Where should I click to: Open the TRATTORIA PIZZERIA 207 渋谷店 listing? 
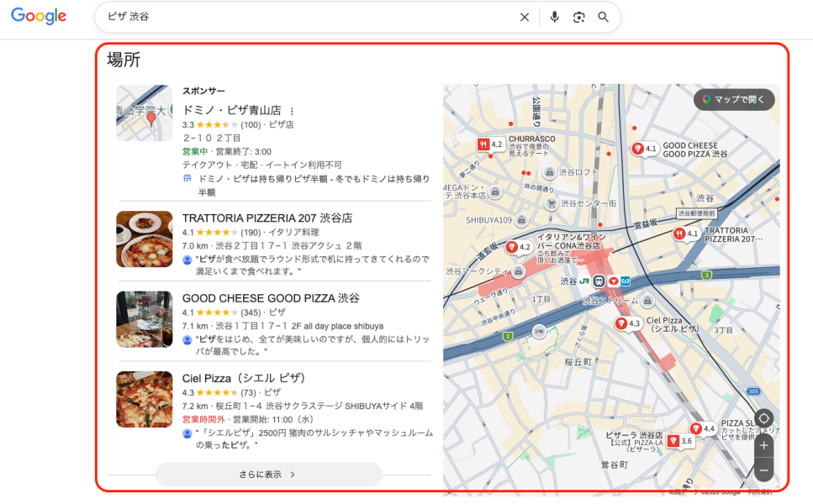coord(266,217)
